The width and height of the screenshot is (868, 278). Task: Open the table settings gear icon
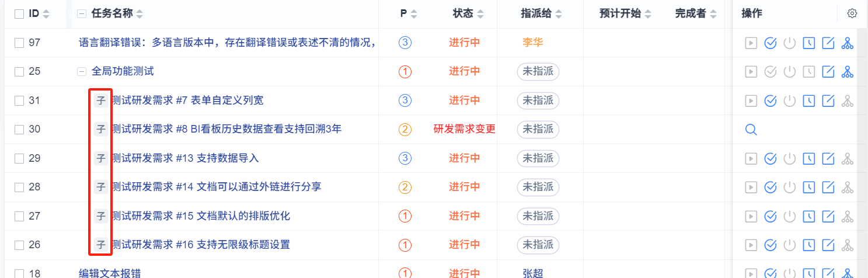tap(852, 13)
